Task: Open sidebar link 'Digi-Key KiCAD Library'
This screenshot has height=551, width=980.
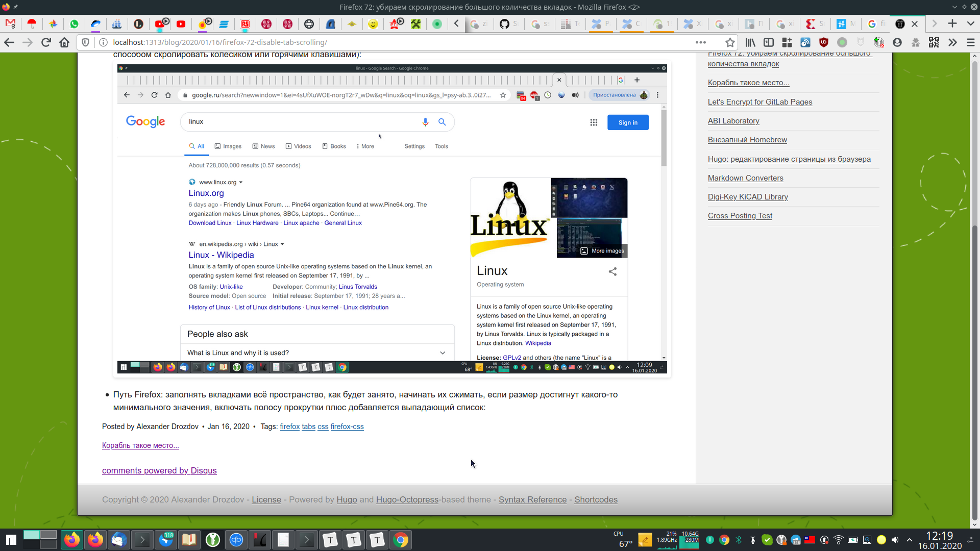Action: (x=748, y=196)
